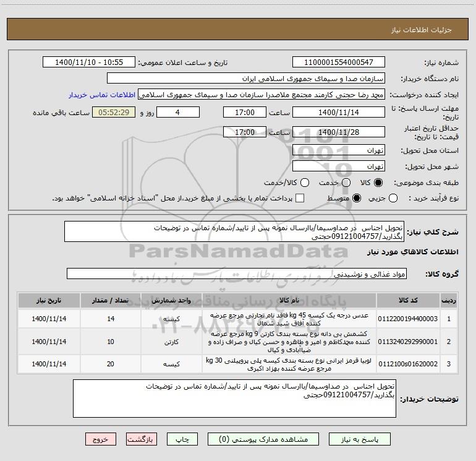Click the توضیحات خریدار text area
This screenshot has width=476, height=461.
(x=236, y=398)
